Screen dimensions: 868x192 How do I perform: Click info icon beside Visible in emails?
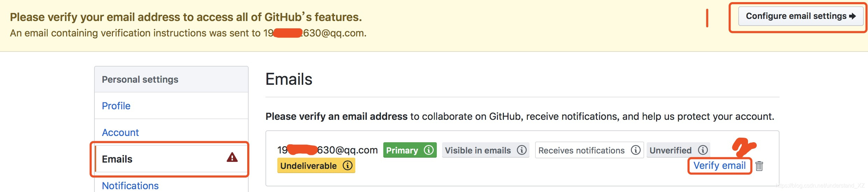522,150
